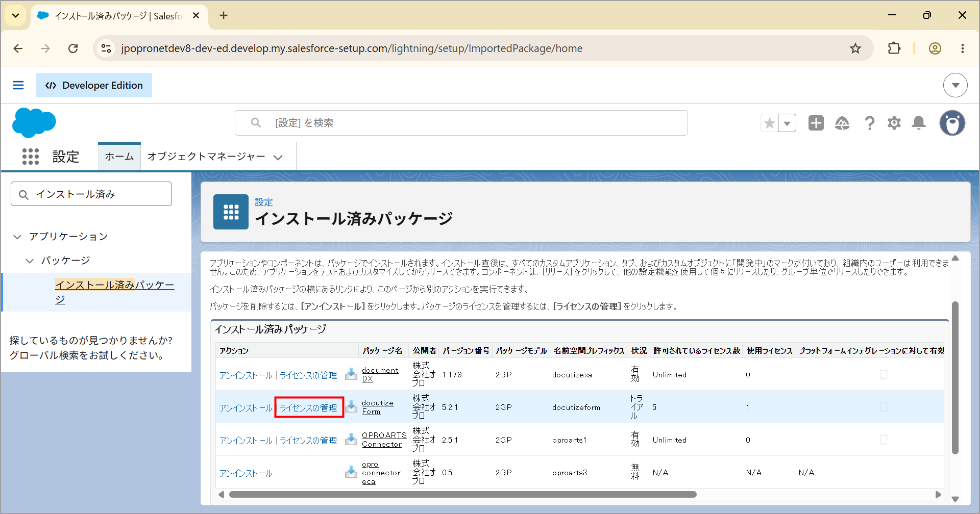The height and width of the screenshot is (514, 980).
Task: Collapse the パッケージ tree section
Action: pos(30,261)
